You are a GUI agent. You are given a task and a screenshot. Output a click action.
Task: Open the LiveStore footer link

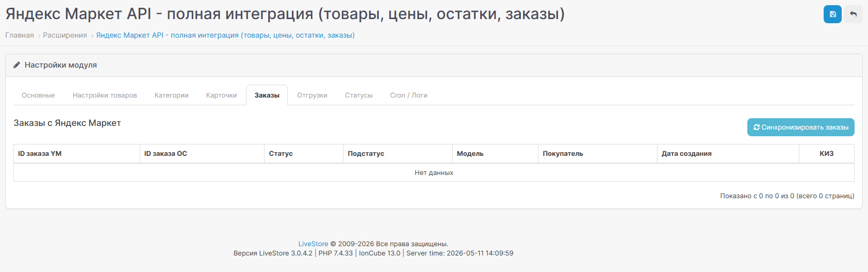(313, 244)
